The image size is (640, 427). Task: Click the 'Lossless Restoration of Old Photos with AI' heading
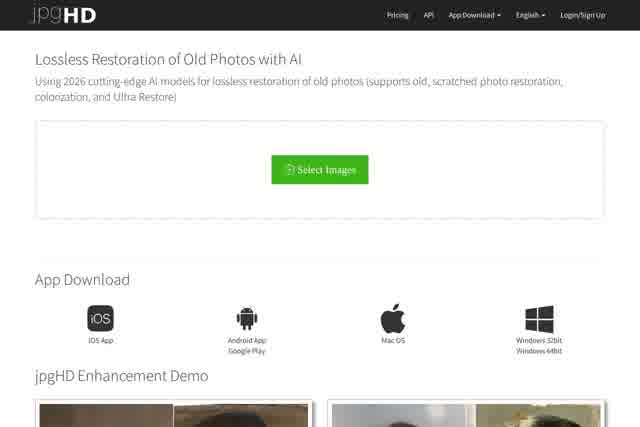tap(168, 60)
